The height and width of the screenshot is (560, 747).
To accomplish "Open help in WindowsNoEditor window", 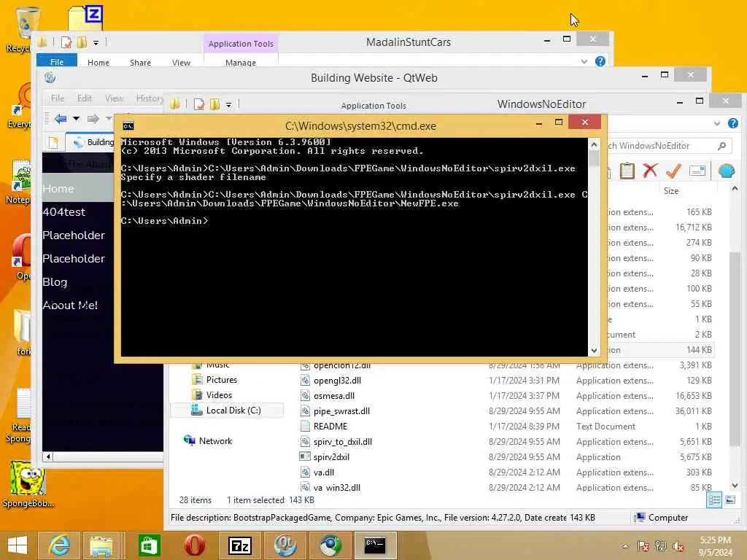I will [x=732, y=124].
